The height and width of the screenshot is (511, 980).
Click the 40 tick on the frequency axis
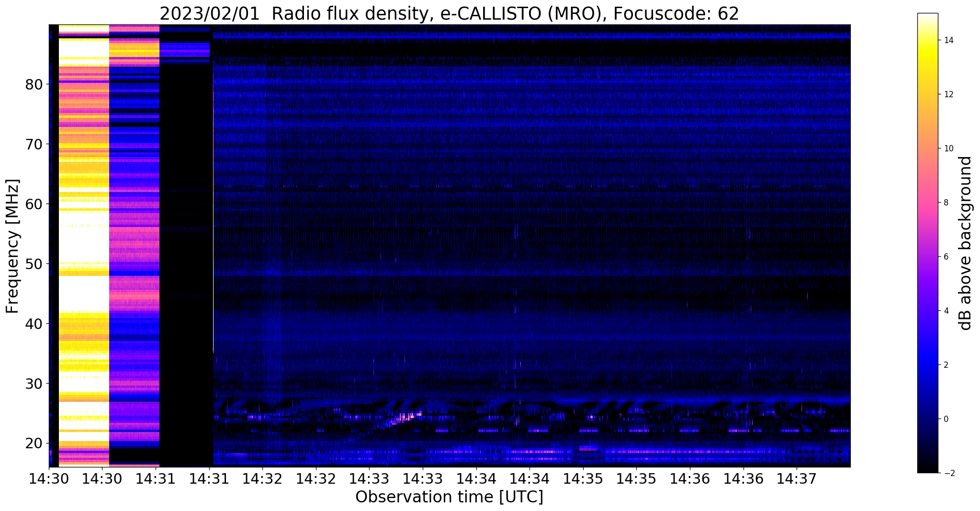point(34,324)
